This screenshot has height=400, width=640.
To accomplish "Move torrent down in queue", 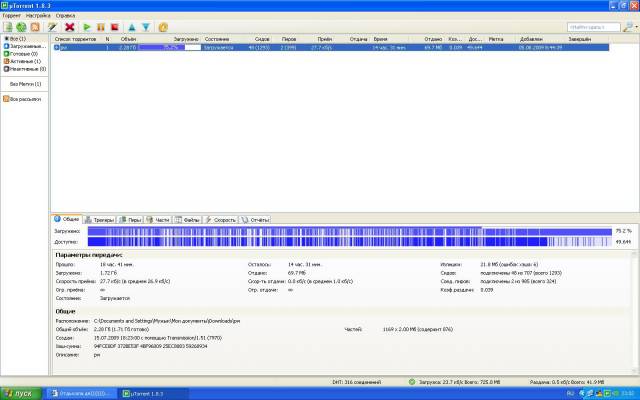I will pyautogui.click(x=146, y=27).
